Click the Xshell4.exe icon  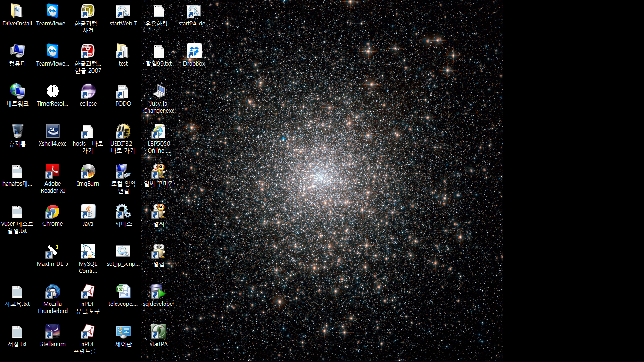(x=52, y=132)
